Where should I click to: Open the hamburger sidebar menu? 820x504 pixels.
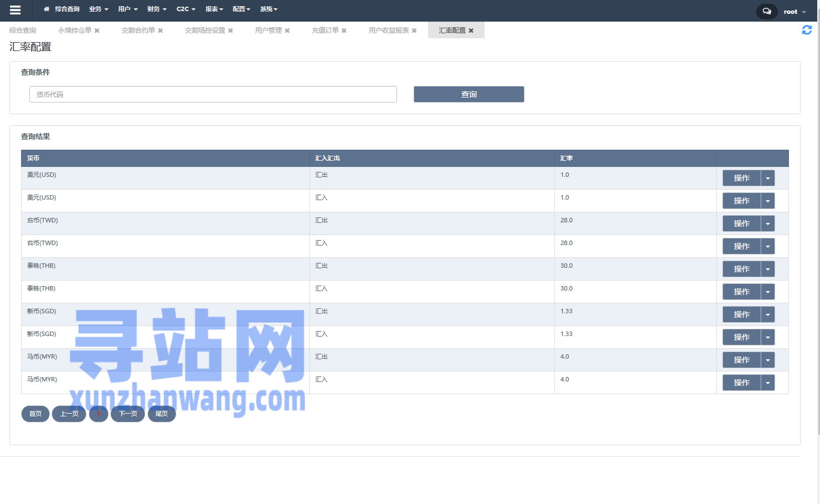(15, 10)
